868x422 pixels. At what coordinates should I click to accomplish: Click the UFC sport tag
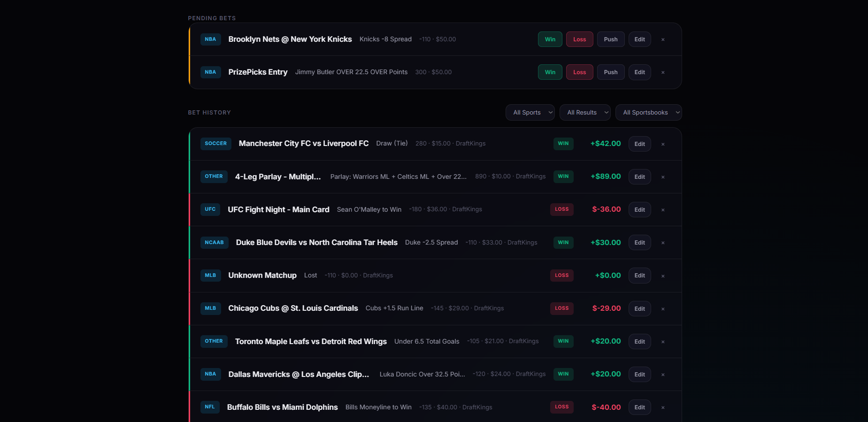click(x=210, y=209)
